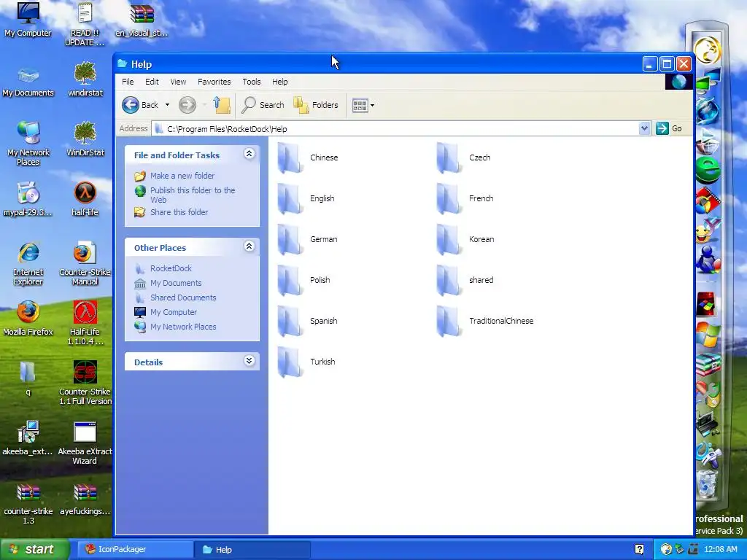The image size is (747, 560).
Task: Open the View menu
Action: coord(178,82)
